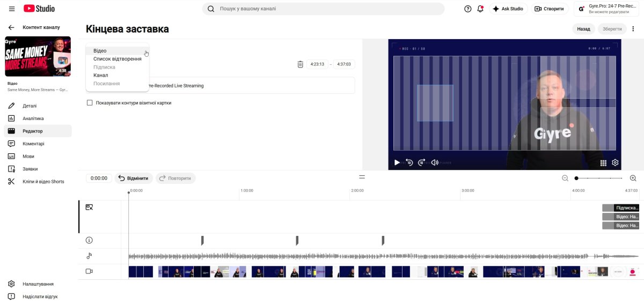This screenshot has height=304, width=644.
Task: Open the Same Money More Streams video thumbnail
Action: [x=38, y=56]
